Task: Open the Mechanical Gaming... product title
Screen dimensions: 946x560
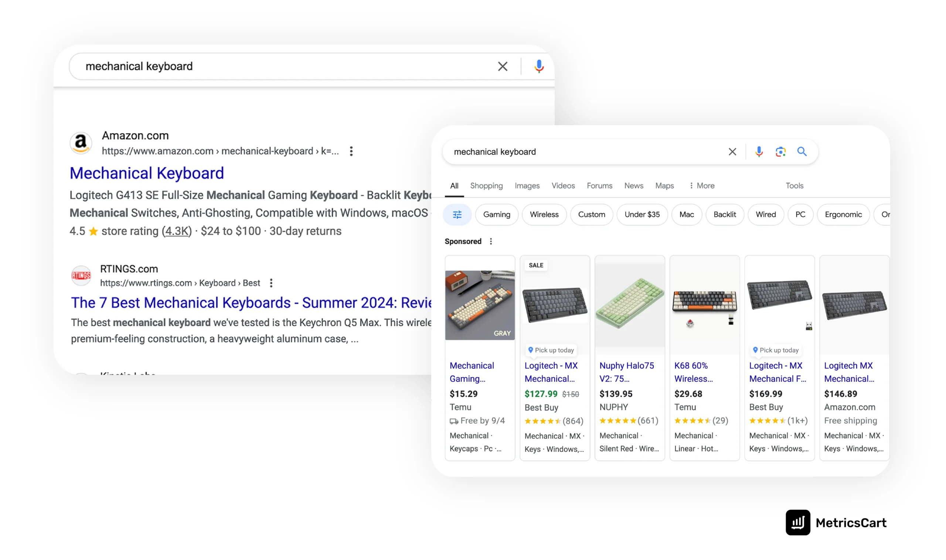Action: pyautogui.click(x=472, y=372)
